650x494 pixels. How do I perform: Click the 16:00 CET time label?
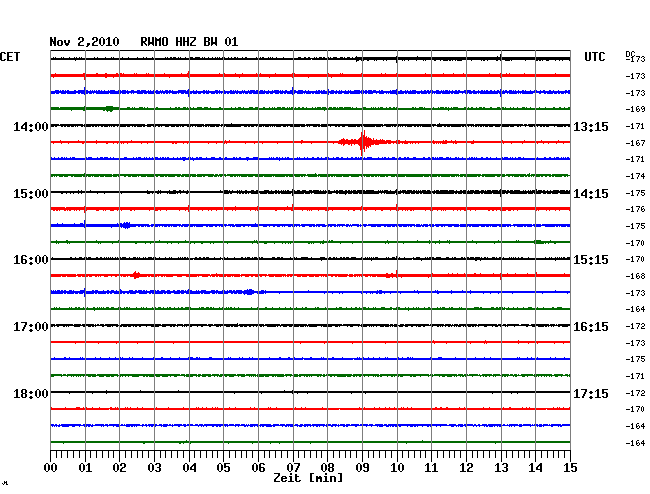click(31, 260)
